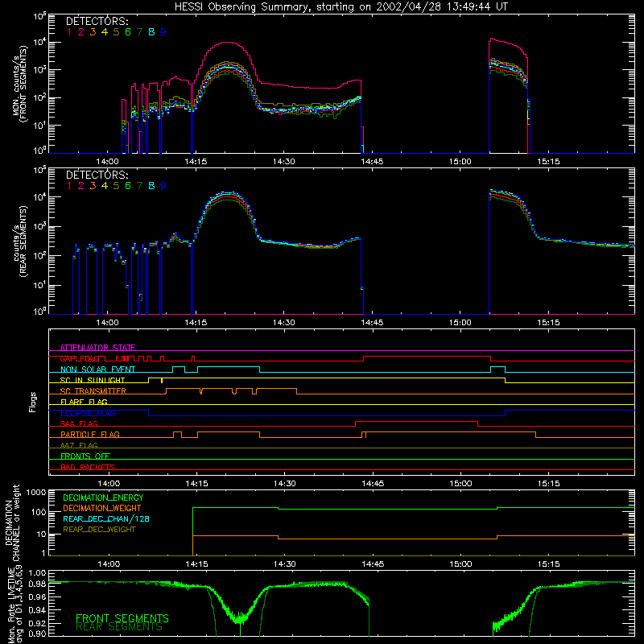Click the ATTENUATOR_STATE flag label
This screenshot has height=644, width=644.
click(x=97, y=348)
